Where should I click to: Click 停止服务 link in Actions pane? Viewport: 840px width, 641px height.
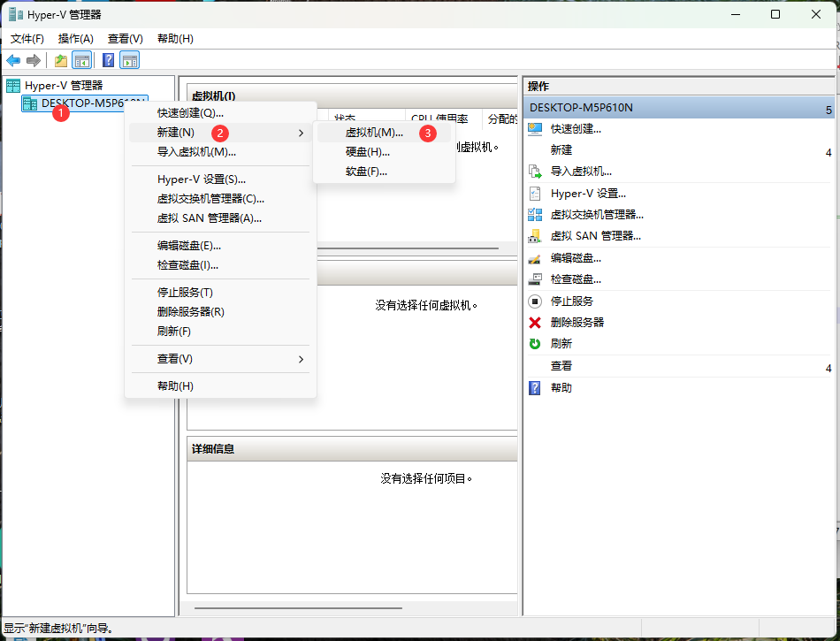[571, 301]
